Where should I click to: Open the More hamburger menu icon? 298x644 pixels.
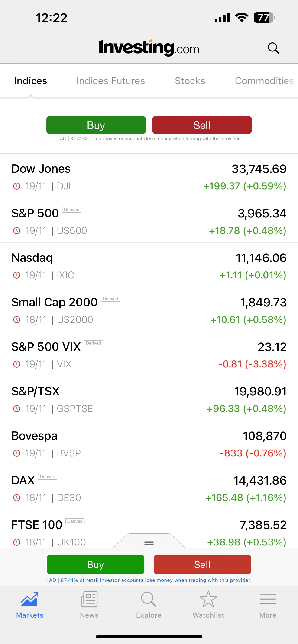coord(268,599)
